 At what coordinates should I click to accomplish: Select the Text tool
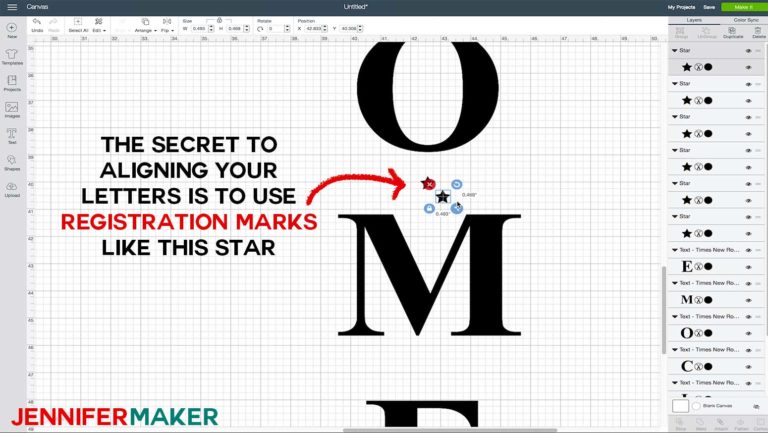coord(12,133)
